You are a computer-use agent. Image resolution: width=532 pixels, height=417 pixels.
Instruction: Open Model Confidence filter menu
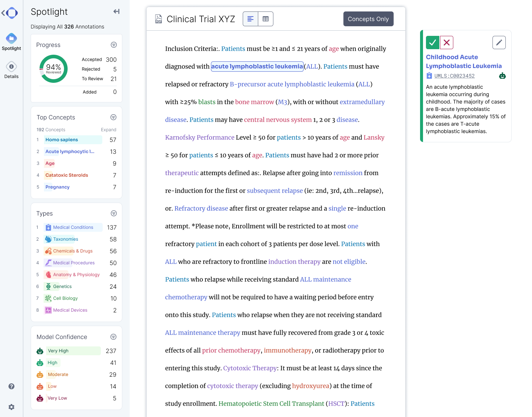(x=113, y=337)
